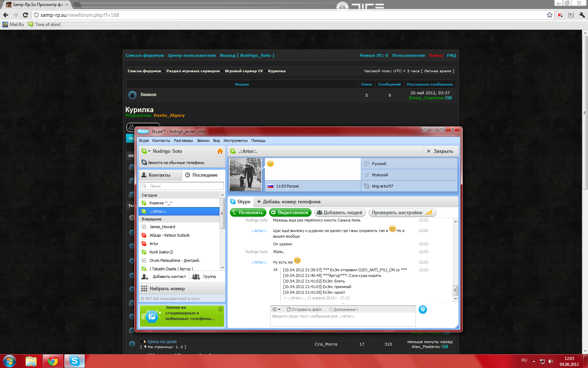This screenshot has height=368, width=588.
Task: Click the forum Поиск link
Action: pos(436,55)
